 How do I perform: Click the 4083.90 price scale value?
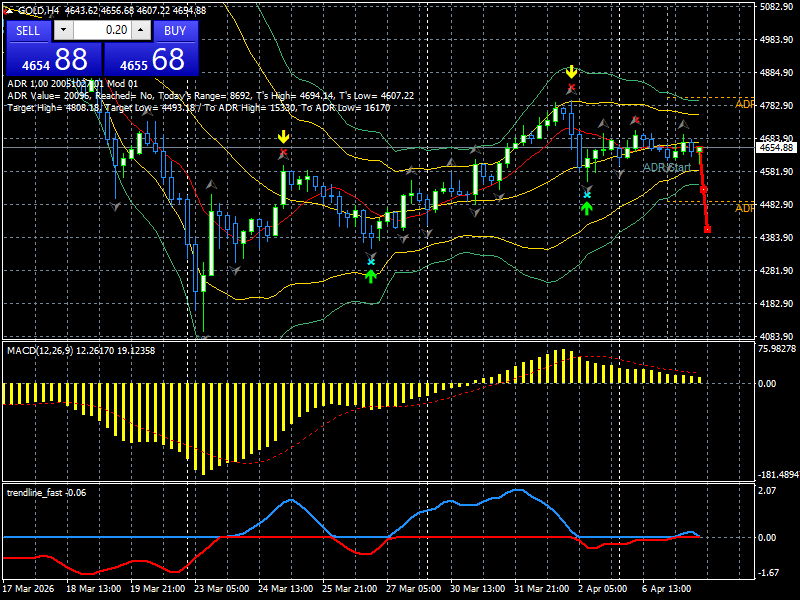(x=776, y=336)
